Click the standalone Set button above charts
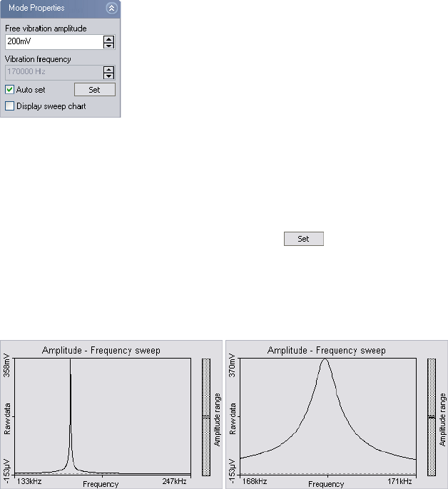This screenshot has width=448, height=489. click(x=304, y=239)
